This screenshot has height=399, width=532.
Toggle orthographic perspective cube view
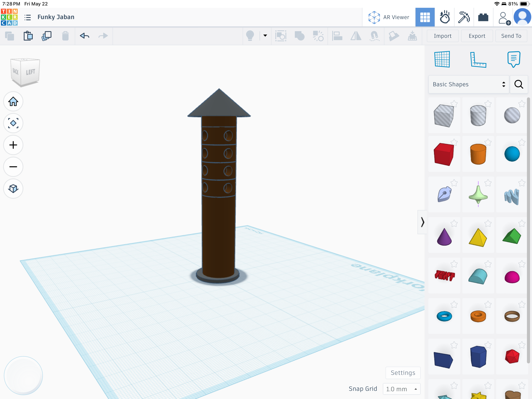(x=13, y=189)
